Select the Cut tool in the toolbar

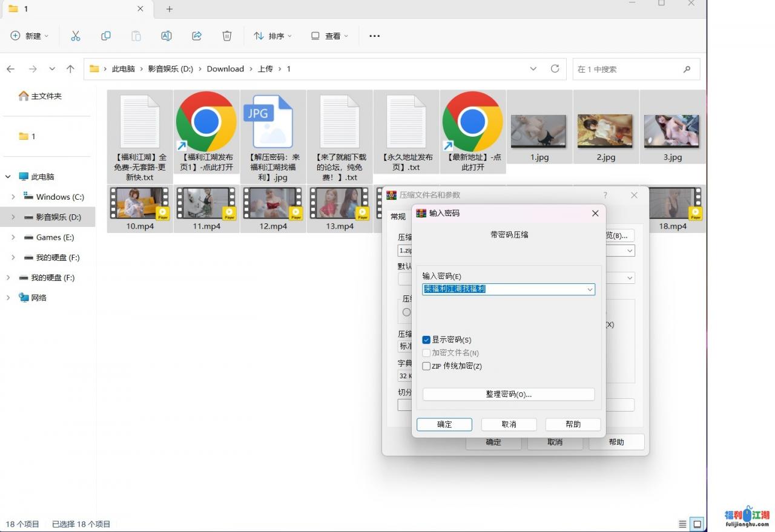(x=76, y=36)
